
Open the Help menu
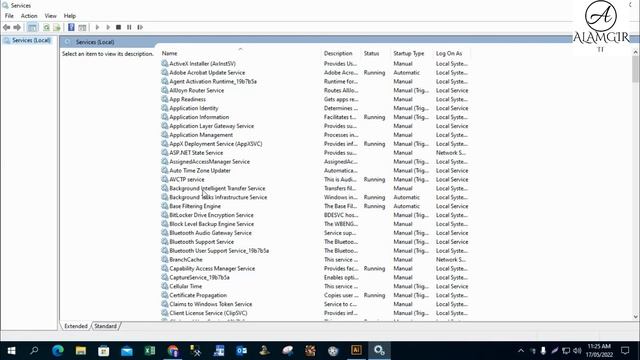[x=70, y=16]
